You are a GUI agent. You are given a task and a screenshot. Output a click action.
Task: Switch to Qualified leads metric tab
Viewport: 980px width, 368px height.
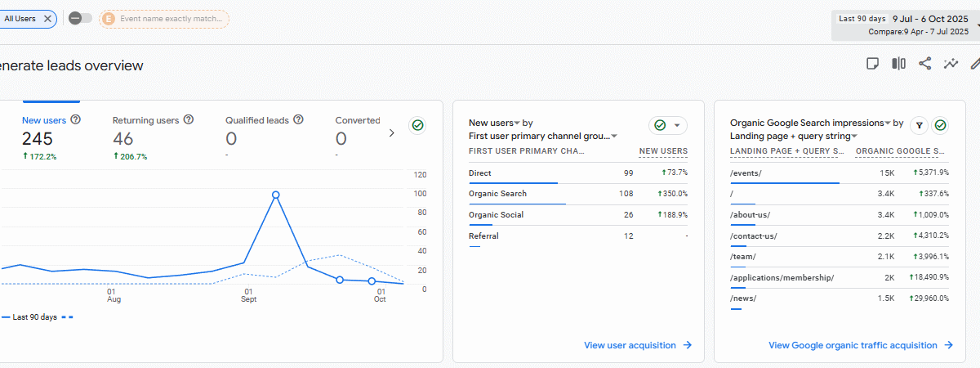tap(257, 120)
